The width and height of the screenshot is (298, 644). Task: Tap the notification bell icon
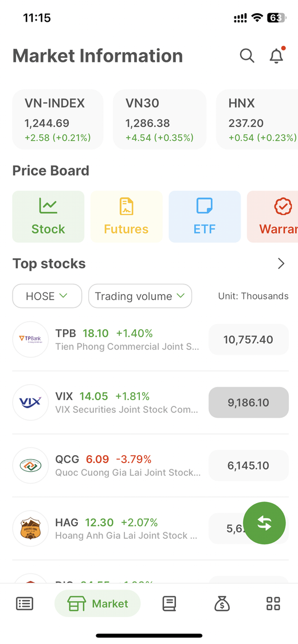tap(277, 56)
